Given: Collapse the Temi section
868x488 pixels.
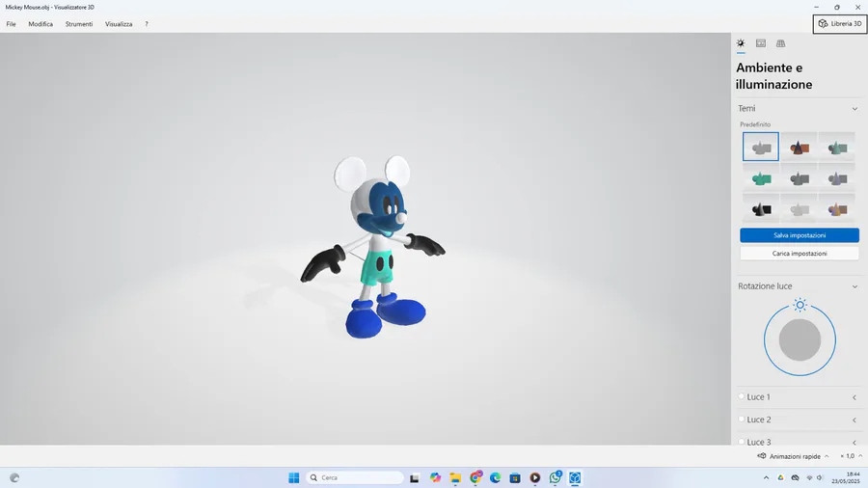Looking at the screenshot, I should pyautogui.click(x=854, y=108).
